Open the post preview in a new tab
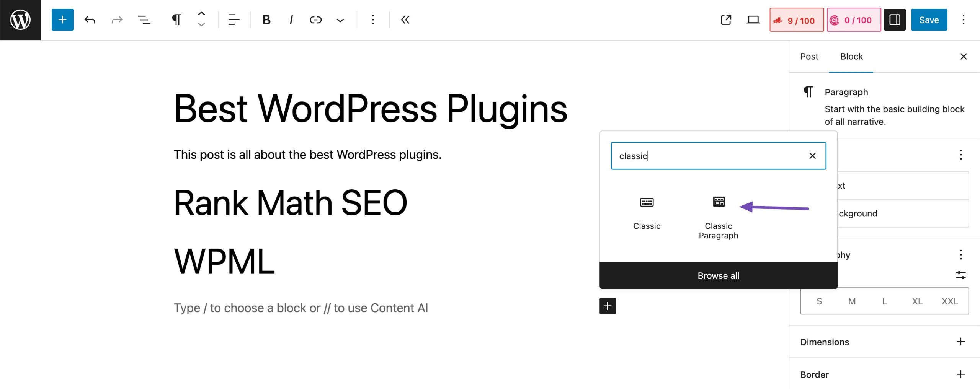 click(726, 20)
